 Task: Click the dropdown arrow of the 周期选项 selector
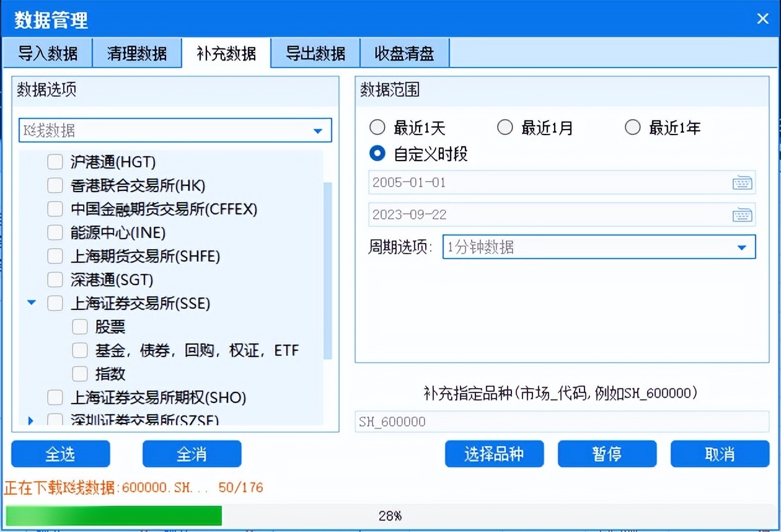click(x=742, y=247)
